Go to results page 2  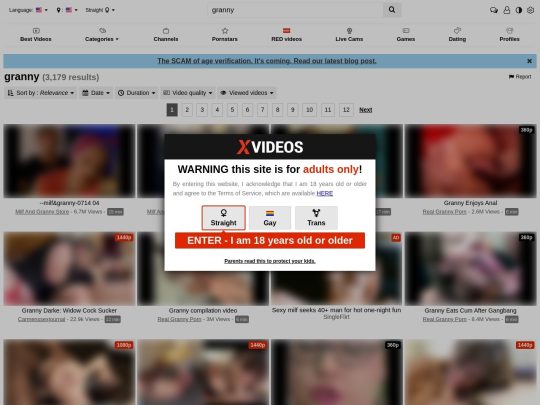187,110
